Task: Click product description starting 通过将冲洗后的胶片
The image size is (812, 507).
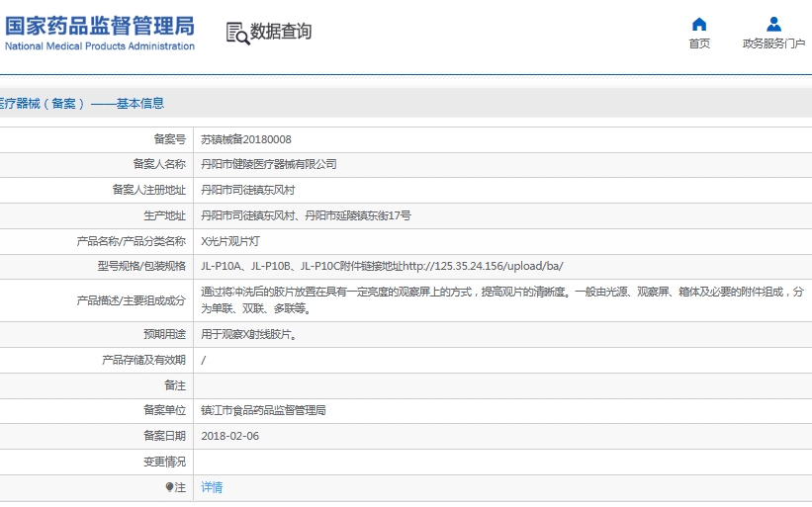Action: coord(502,300)
